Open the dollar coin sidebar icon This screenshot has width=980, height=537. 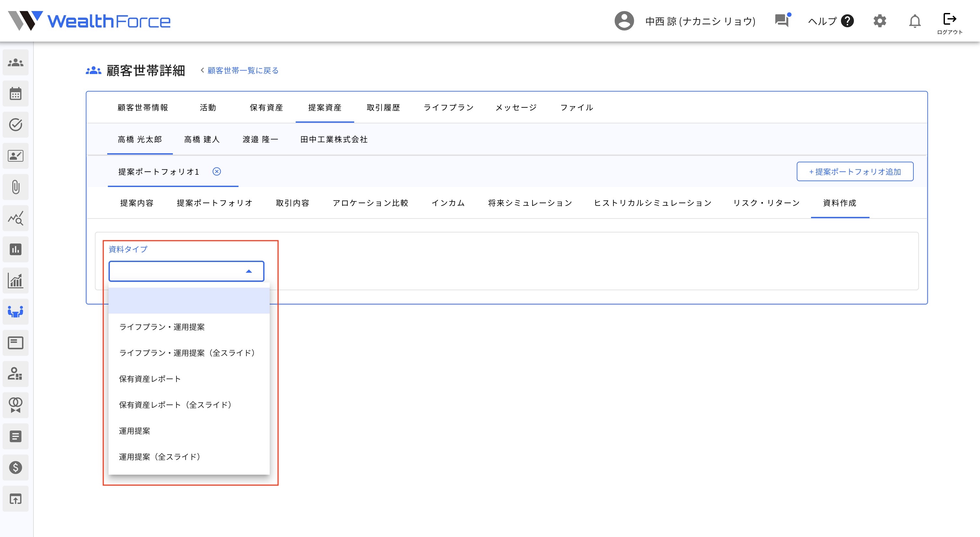(x=16, y=468)
